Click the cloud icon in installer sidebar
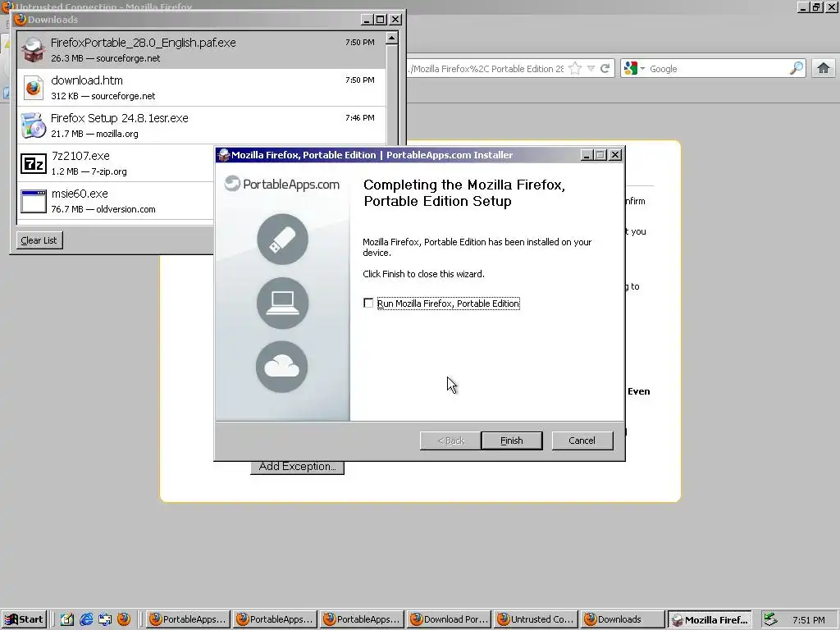Viewport: 840px width, 630px height. [282, 367]
